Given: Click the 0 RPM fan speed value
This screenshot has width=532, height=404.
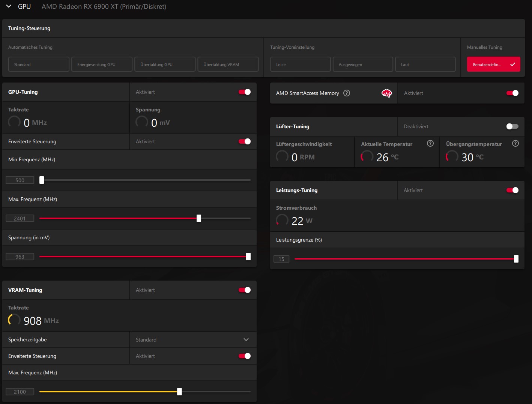Looking at the screenshot, I should (x=303, y=157).
